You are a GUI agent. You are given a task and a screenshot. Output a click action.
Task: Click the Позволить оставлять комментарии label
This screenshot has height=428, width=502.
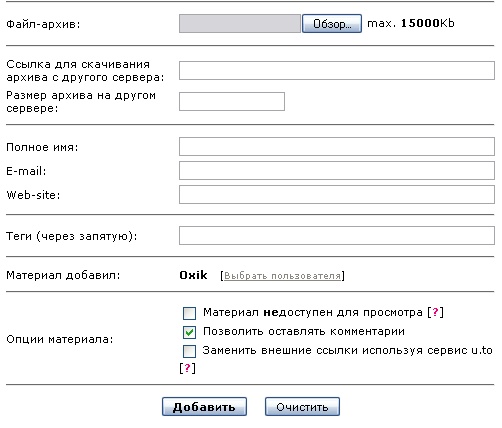coord(304,331)
